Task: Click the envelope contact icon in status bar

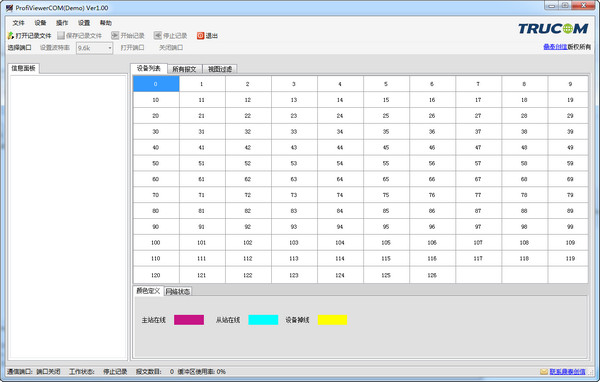Action: pyautogui.click(x=544, y=372)
